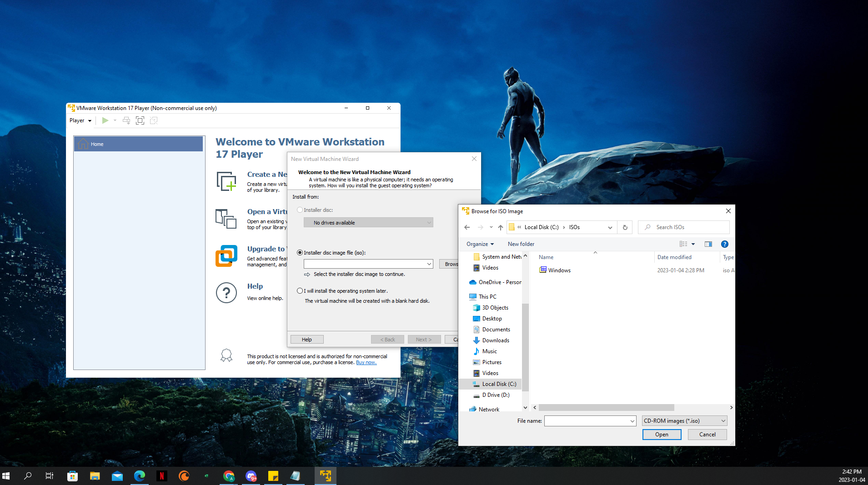Image resolution: width=868 pixels, height=485 pixels.
Task: Click the Up one level arrow in Browse dialog
Action: [501, 227]
